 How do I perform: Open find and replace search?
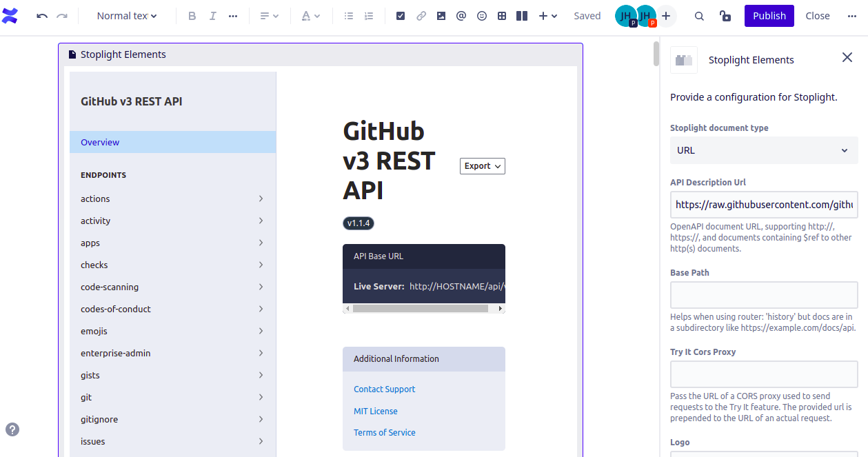pos(699,16)
